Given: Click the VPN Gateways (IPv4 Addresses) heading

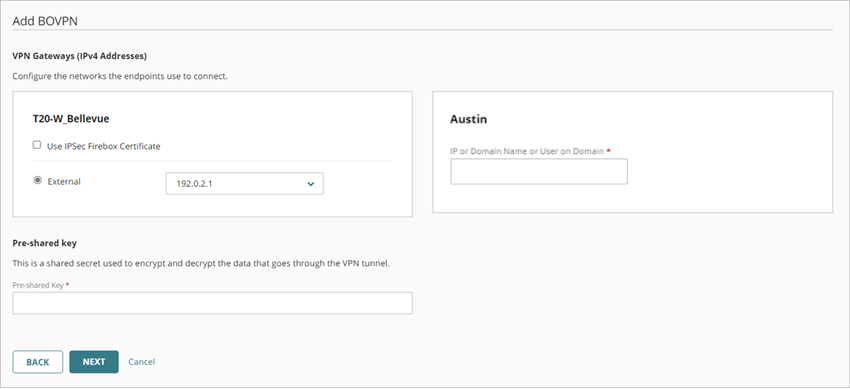Looking at the screenshot, I should click(x=80, y=56).
